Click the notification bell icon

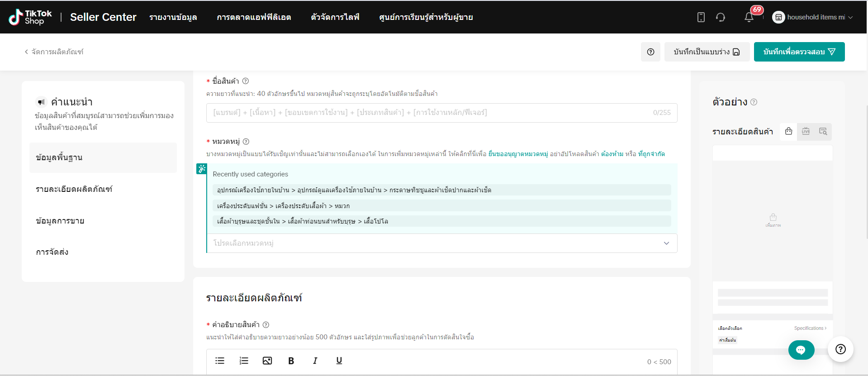(749, 17)
